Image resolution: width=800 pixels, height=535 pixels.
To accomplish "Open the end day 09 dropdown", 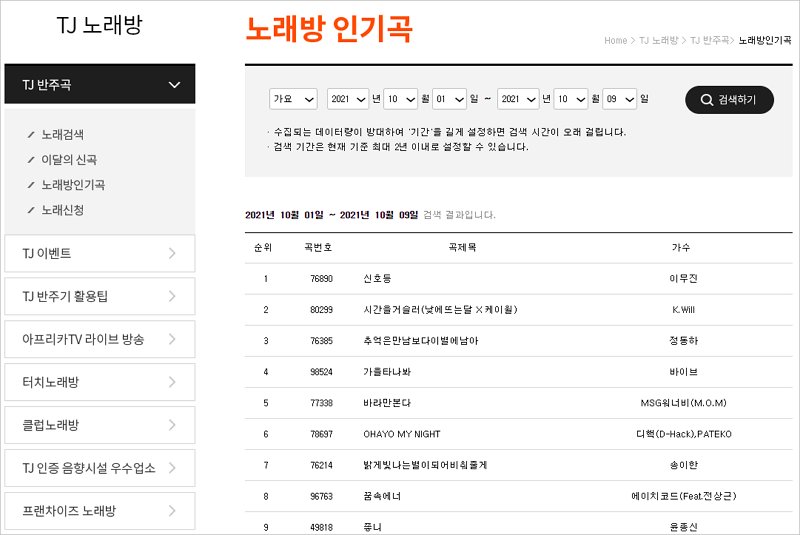I will click(620, 100).
